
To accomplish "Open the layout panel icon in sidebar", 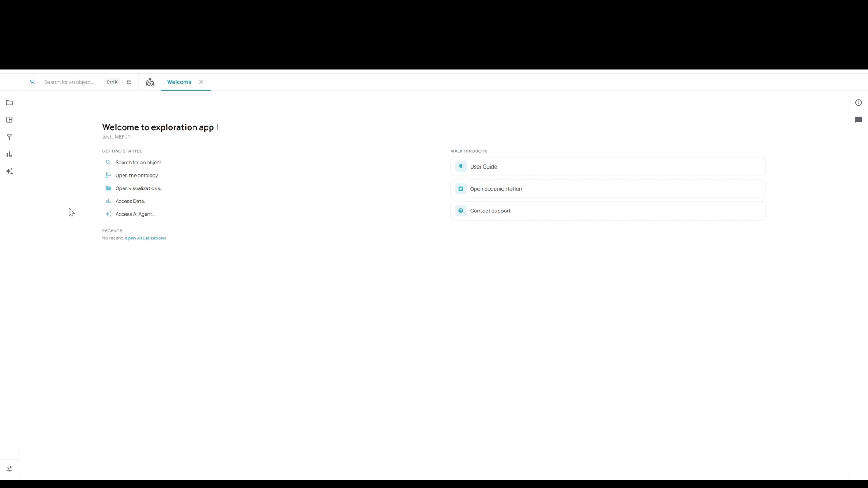I will point(9,120).
